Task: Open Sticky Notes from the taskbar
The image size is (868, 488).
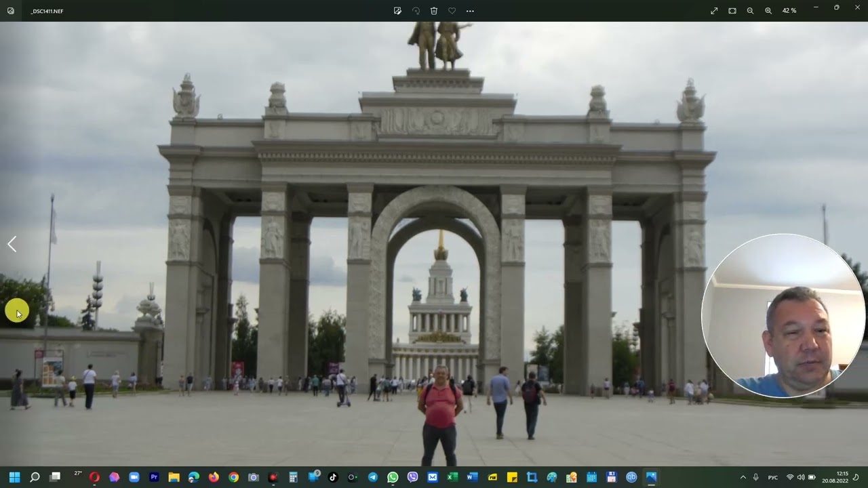Action: click(512, 477)
